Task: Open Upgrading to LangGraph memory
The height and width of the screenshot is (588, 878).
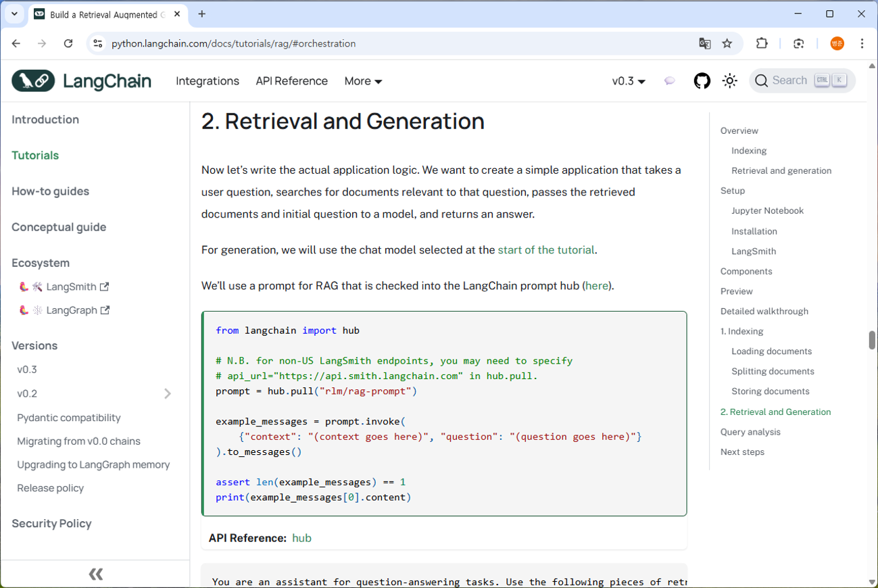Action: coord(93,465)
